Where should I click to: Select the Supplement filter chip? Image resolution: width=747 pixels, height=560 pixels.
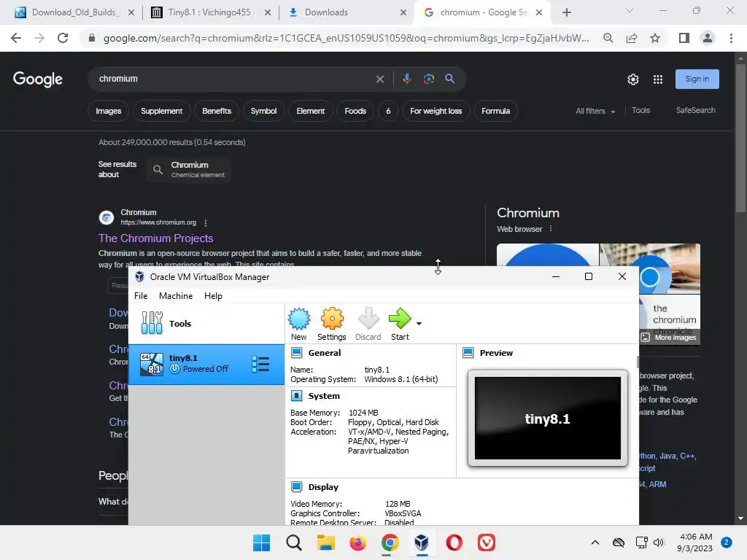coord(161,111)
